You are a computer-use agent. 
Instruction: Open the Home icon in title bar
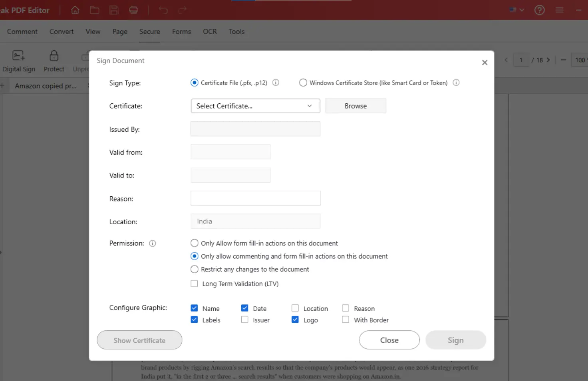coord(75,10)
